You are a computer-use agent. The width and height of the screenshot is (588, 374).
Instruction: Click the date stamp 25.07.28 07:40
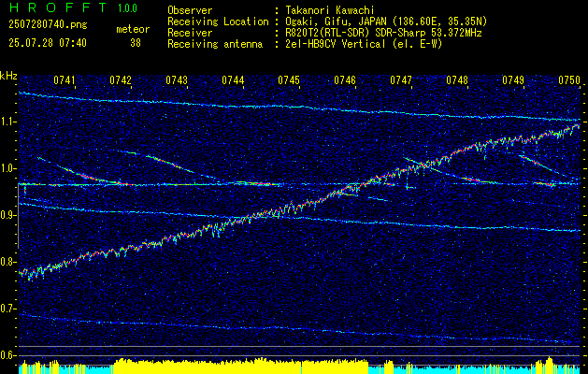48,43
